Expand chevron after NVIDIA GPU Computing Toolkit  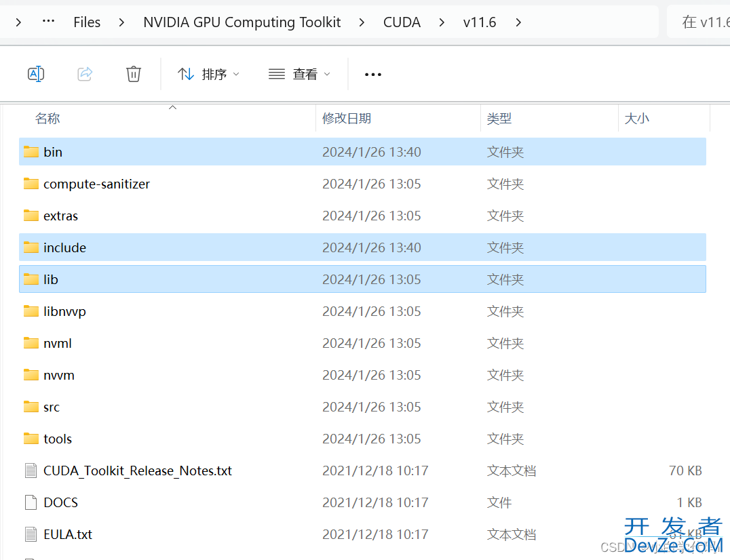tap(362, 22)
